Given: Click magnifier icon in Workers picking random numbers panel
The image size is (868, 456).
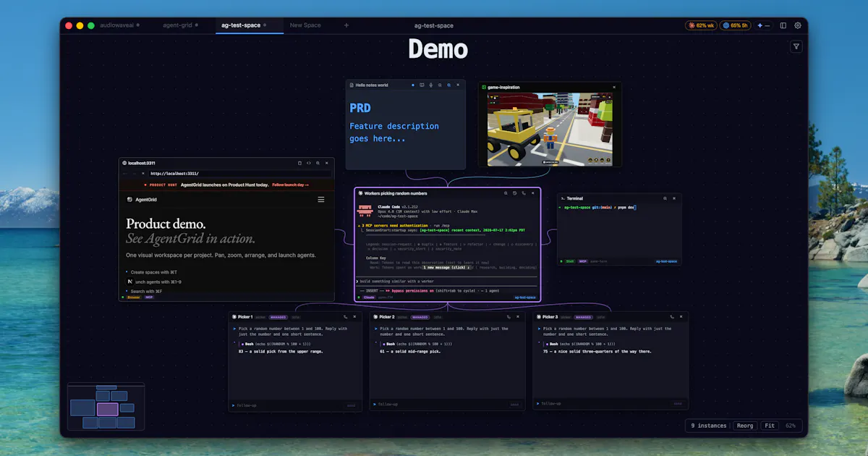Looking at the screenshot, I should 506,193.
